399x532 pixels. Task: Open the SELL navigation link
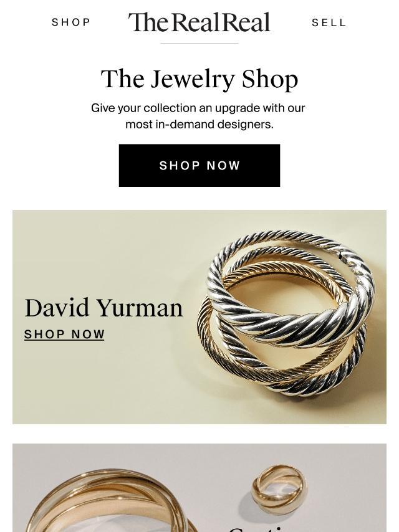pyautogui.click(x=329, y=22)
